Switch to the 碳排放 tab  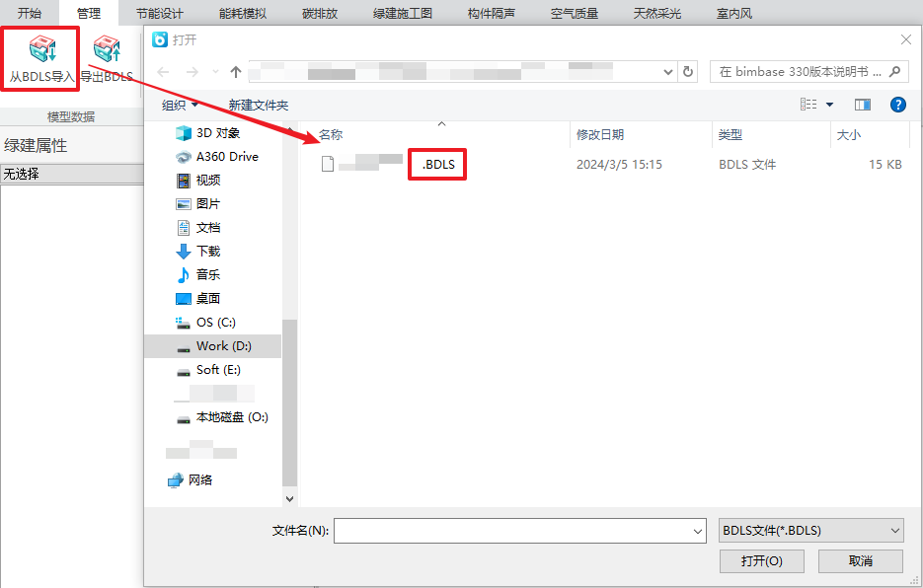coord(320,13)
